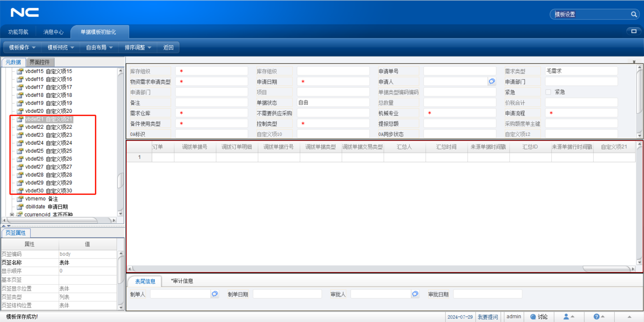644x322 pixels.
Task: Click the field icon of vbdef18
Action: [20, 95]
